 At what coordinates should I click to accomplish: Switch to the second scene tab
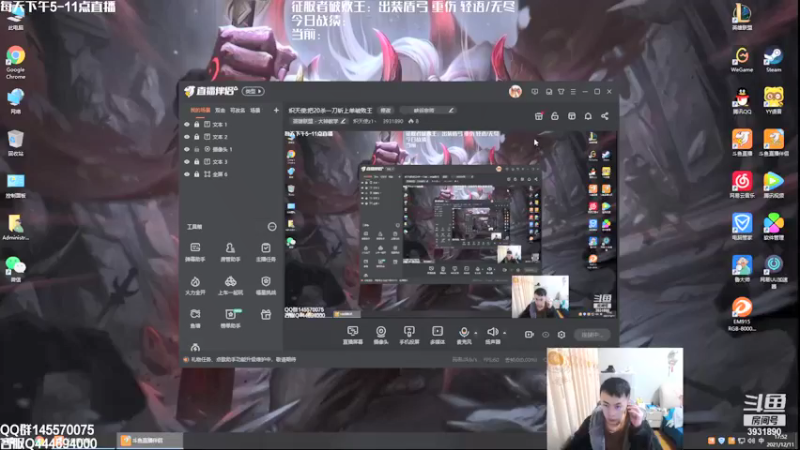click(x=220, y=110)
